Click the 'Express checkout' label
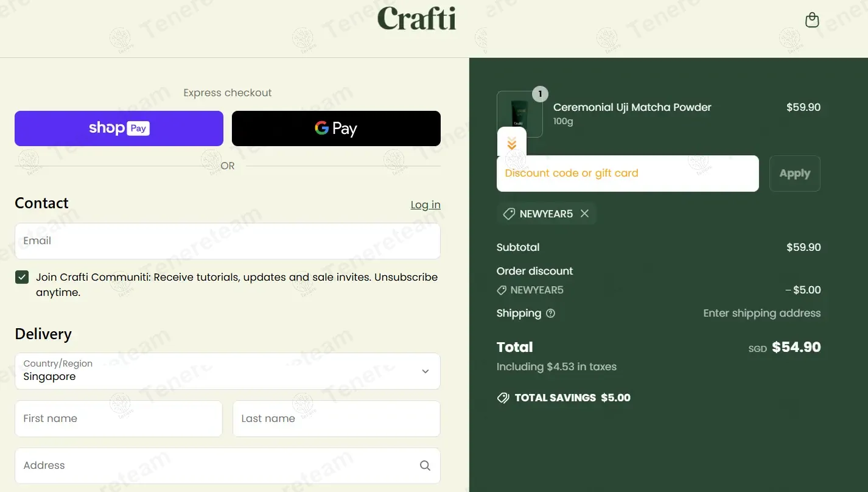The image size is (868, 492). click(228, 93)
